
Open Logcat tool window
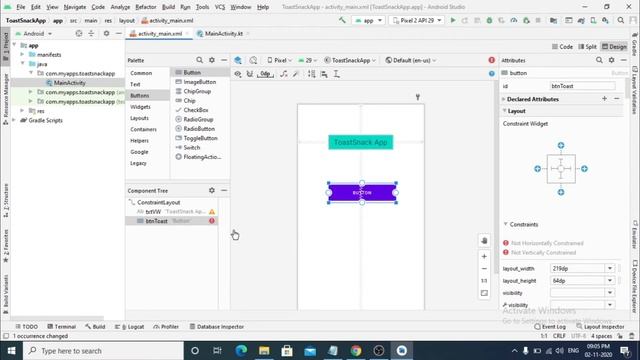130,327
